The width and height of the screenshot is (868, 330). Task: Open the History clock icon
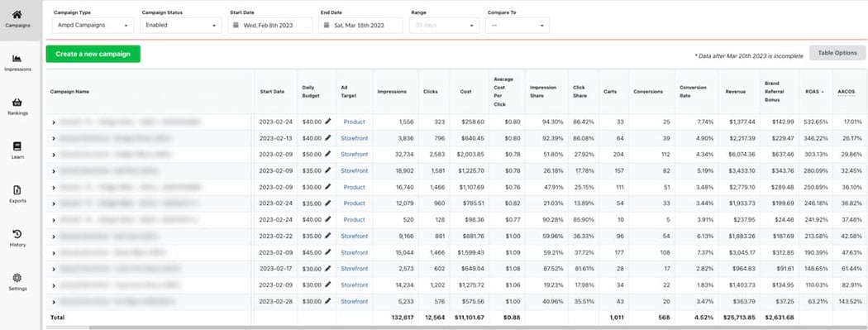tap(17, 234)
